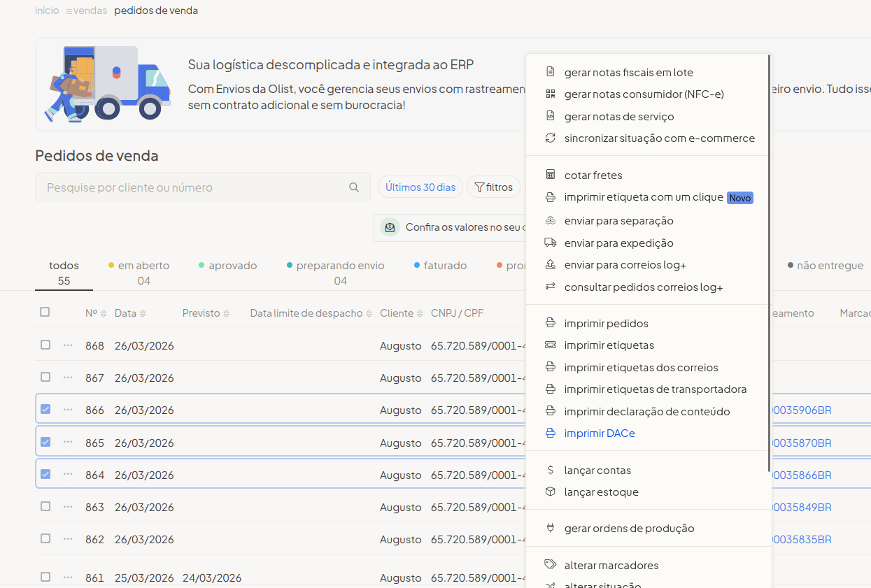The height and width of the screenshot is (588, 871).
Task: Click the label icon beside imprimir etiquetas
Action: click(551, 345)
